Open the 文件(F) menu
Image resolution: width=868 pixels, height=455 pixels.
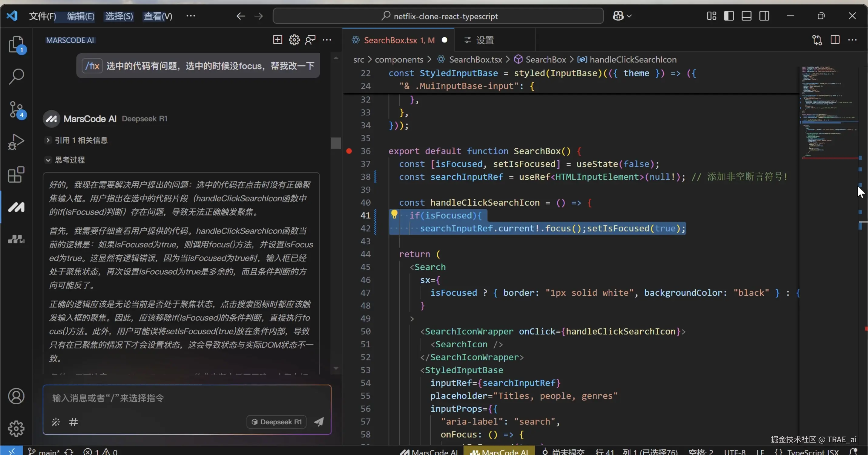point(42,16)
